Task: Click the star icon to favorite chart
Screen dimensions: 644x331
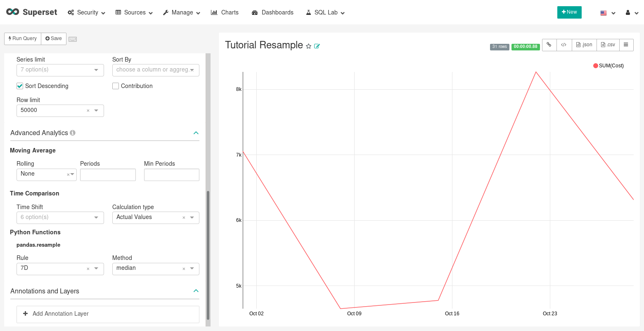Action: pos(308,46)
